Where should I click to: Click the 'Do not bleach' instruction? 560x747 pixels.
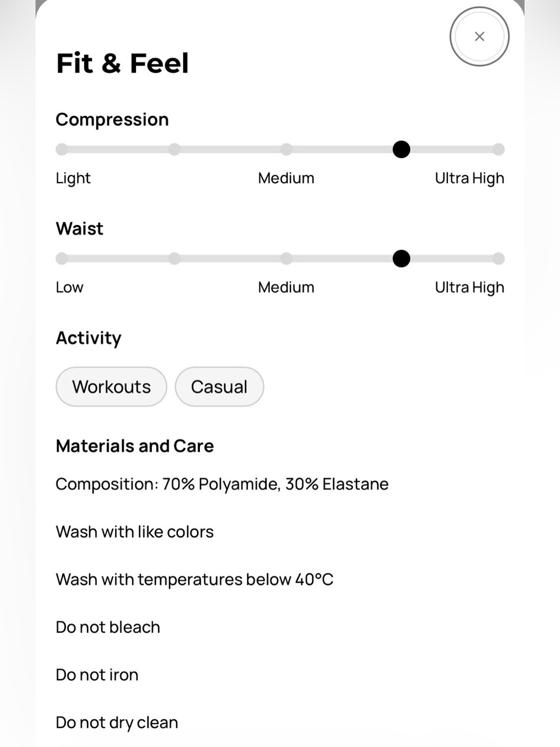(108, 627)
